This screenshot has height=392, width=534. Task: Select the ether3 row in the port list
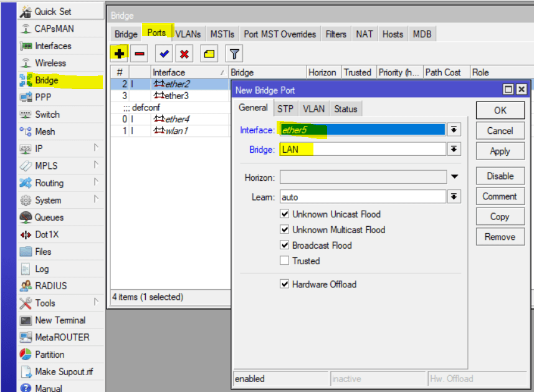175,96
